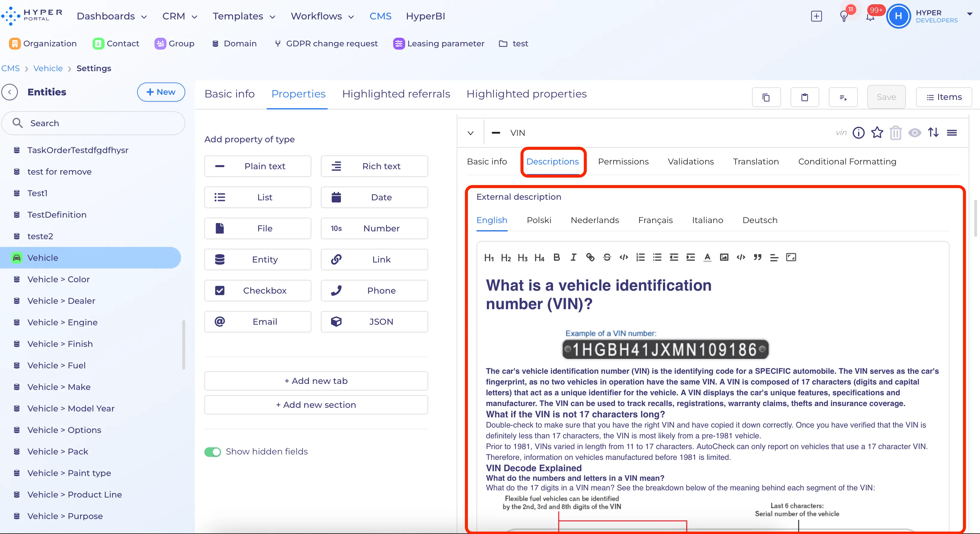Switch to the Permissions tab
Image resolution: width=980 pixels, height=534 pixels.
coord(623,162)
